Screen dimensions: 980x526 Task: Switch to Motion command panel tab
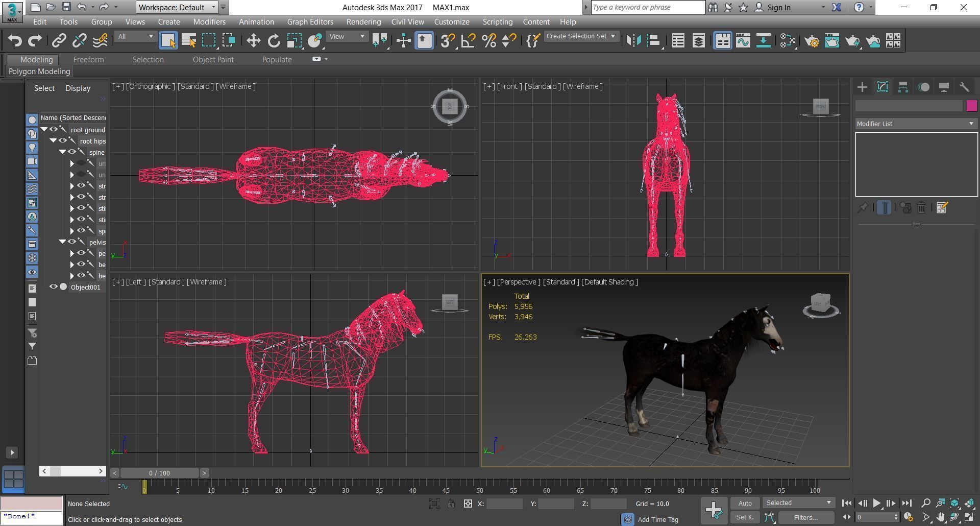[923, 87]
